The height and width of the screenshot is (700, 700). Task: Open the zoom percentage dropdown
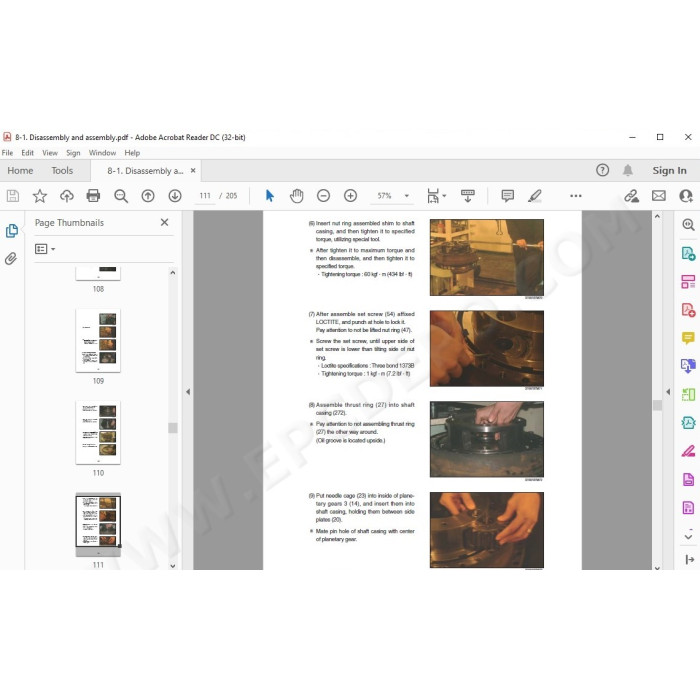coord(407,196)
